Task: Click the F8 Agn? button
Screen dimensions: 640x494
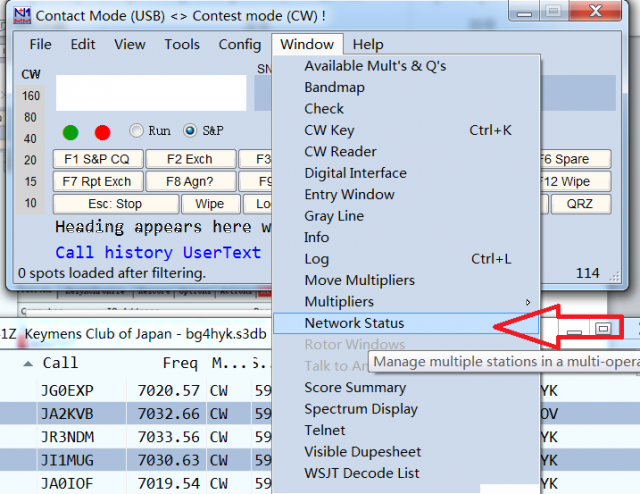Action: pos(191,181)
